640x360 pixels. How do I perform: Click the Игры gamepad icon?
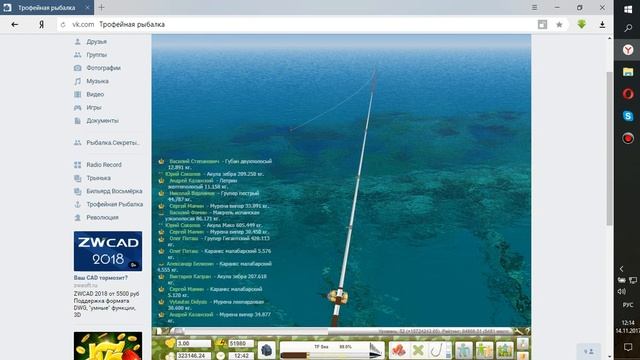[x=78, y=107]
